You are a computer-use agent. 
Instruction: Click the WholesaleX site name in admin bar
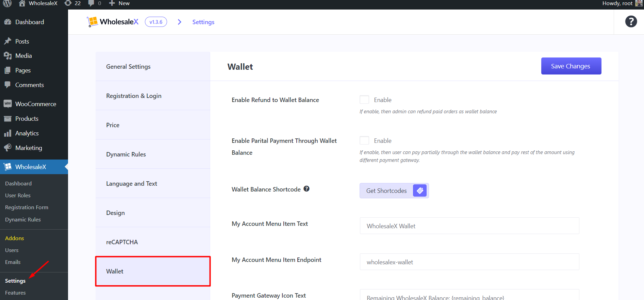(43, 3)
